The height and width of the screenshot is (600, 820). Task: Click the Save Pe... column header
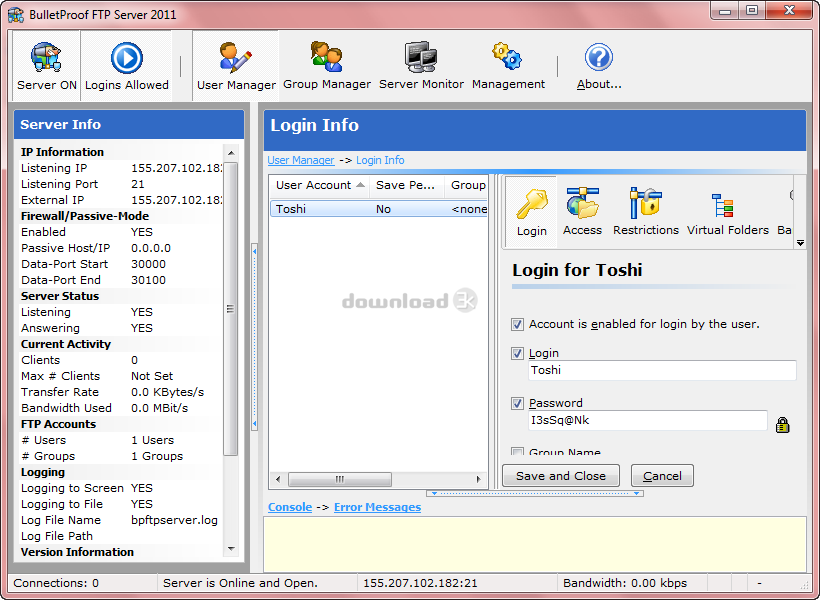click(407, 185)
